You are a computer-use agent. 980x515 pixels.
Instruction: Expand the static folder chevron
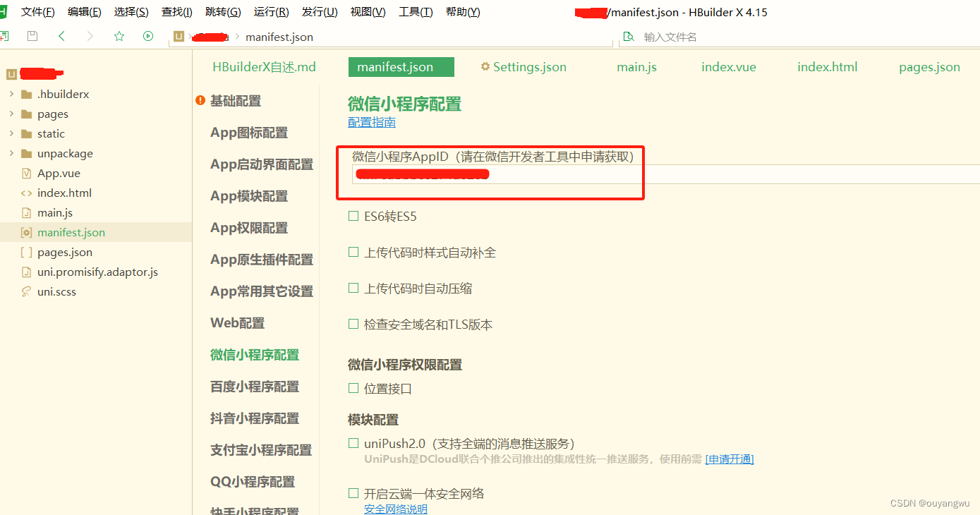11,133
